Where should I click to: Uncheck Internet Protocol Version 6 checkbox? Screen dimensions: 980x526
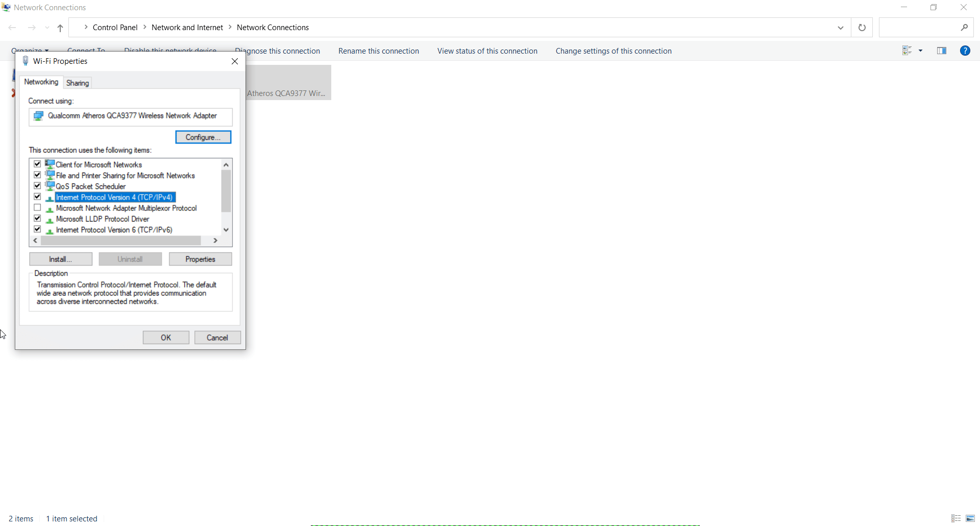pyautogui.click(x=37, y=230)
